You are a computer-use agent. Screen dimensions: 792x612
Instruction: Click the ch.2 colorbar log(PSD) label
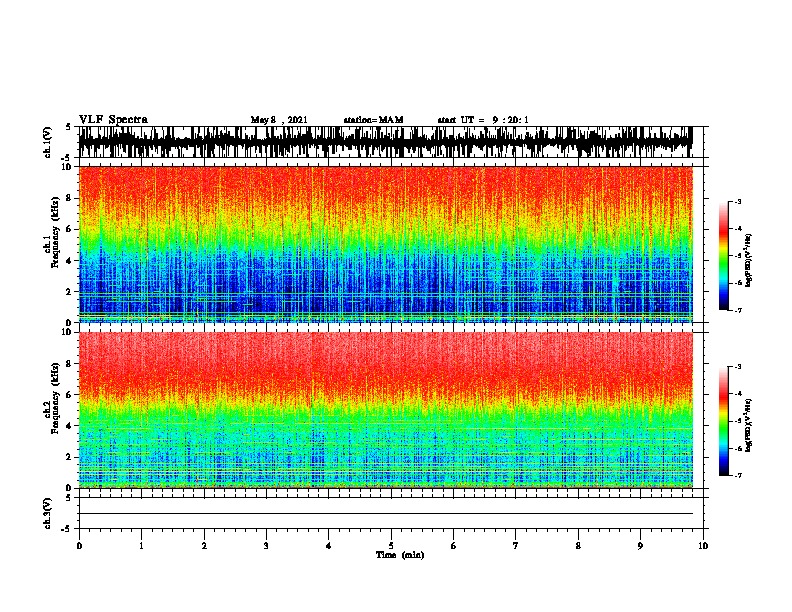point(749,425)
